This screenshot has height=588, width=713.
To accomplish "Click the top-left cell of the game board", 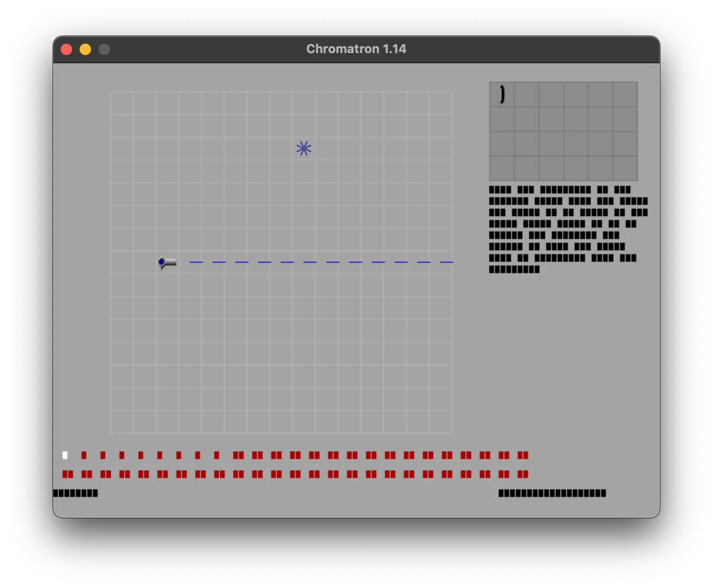I will [122, 103].
